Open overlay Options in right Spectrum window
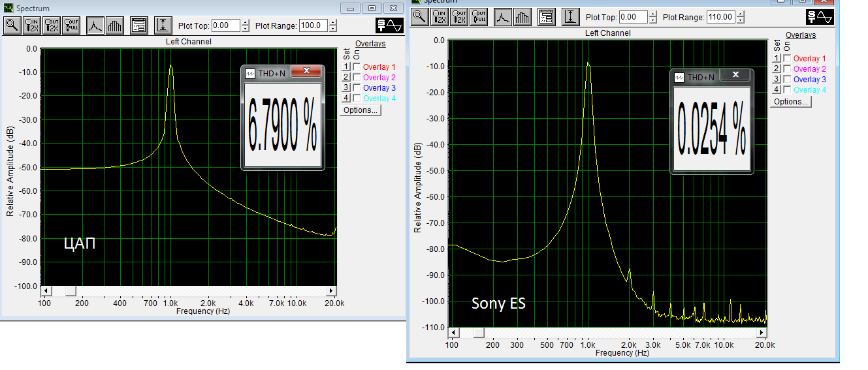 (790, 102)
